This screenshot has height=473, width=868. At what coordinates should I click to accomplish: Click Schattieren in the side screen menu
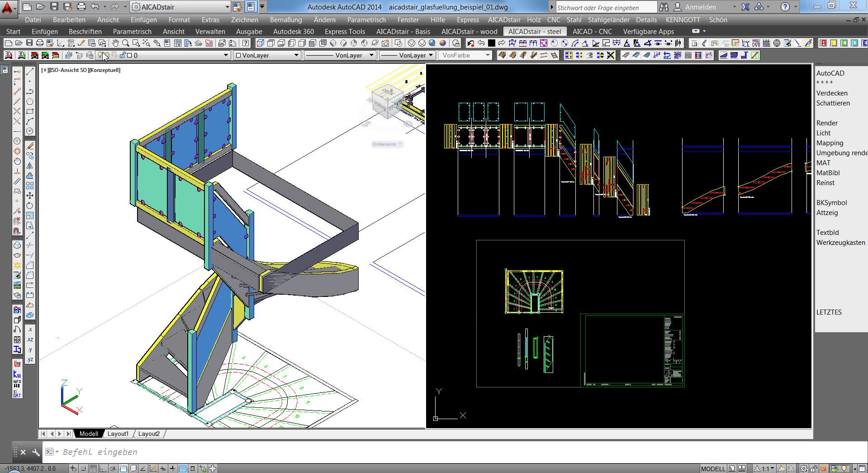(833, 103)
